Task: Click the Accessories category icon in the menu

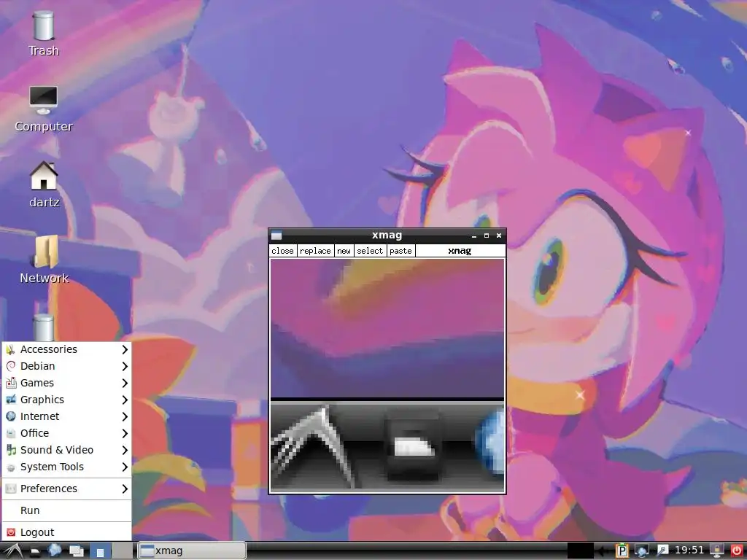Action: pos(11,349)
